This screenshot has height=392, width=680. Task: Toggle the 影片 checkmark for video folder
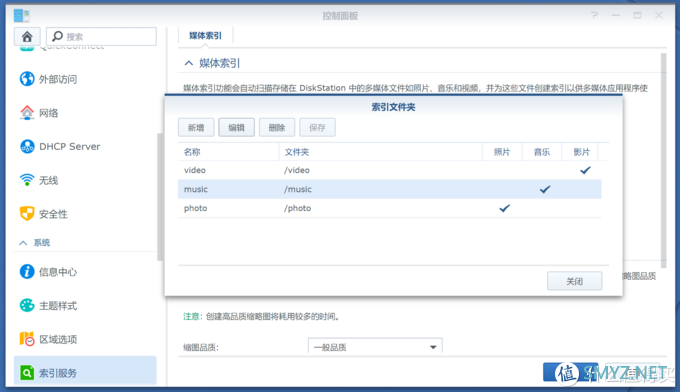(585, 170)
